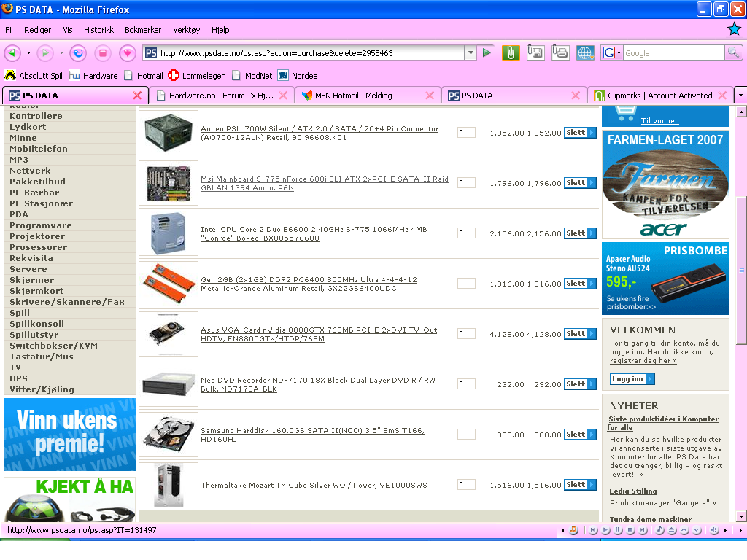The height and width of the screenshot is (560, 747).
Task: Click the single music note icon in status bar
Action: pos(659,530)
